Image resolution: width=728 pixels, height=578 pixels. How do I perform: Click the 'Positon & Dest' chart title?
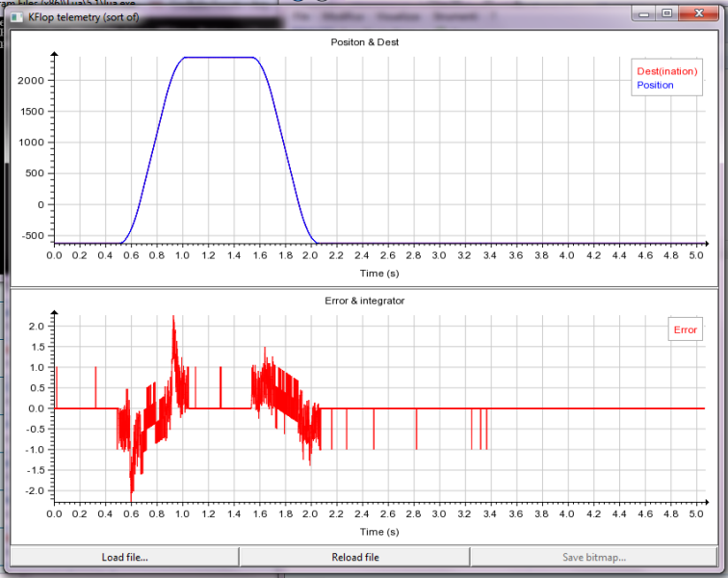click(364, 42)
